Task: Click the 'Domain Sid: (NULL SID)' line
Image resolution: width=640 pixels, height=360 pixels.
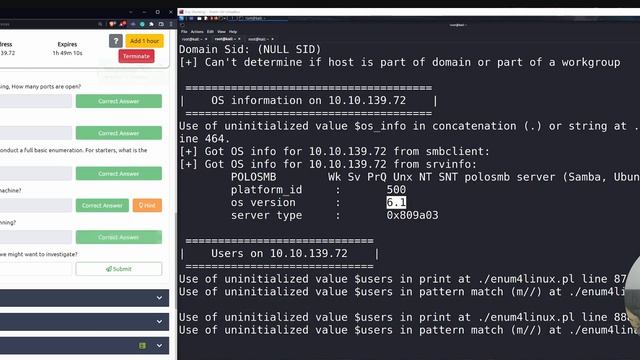Action: tap(250, 49)
